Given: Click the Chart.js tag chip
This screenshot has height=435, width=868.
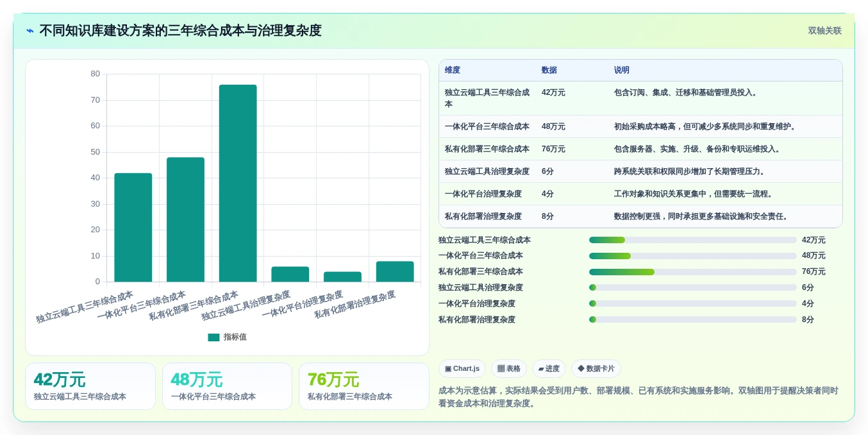Looking at the screenshot, I should tap(462, 368).
